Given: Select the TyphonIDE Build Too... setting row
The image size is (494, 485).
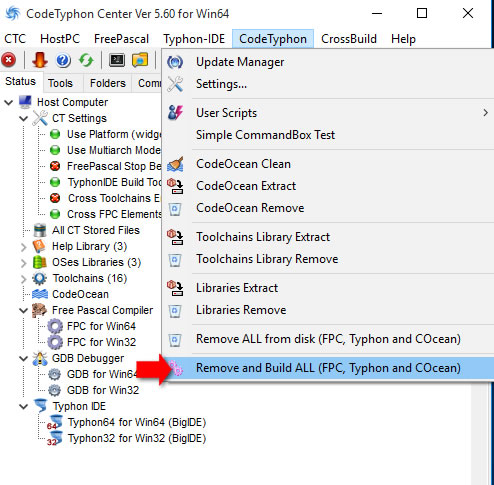Looking at the screenshot, I should pyautogui.click(x=114, y=182).
